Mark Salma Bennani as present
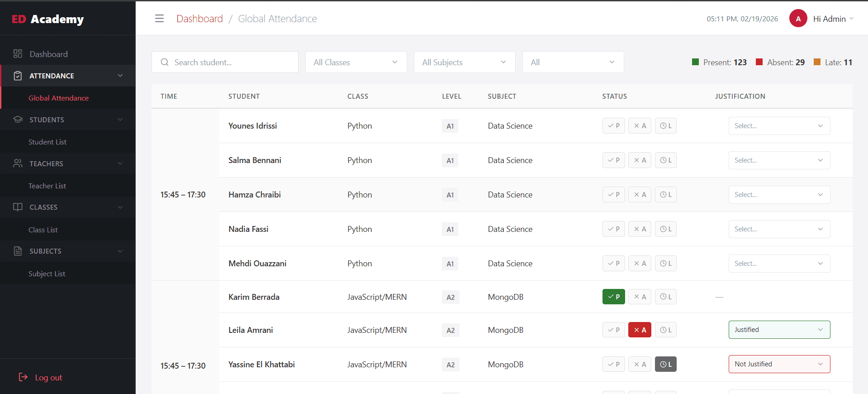 pos(614,160)
